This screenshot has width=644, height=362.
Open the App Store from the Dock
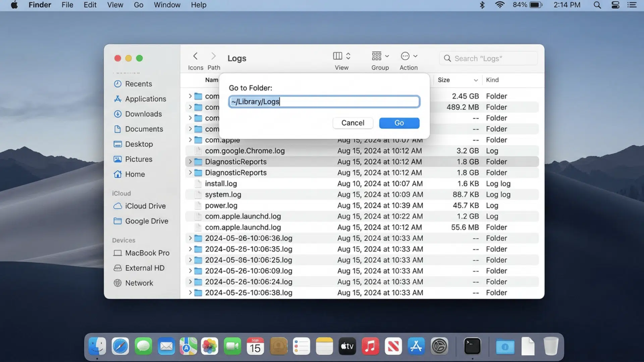(416, 346)
